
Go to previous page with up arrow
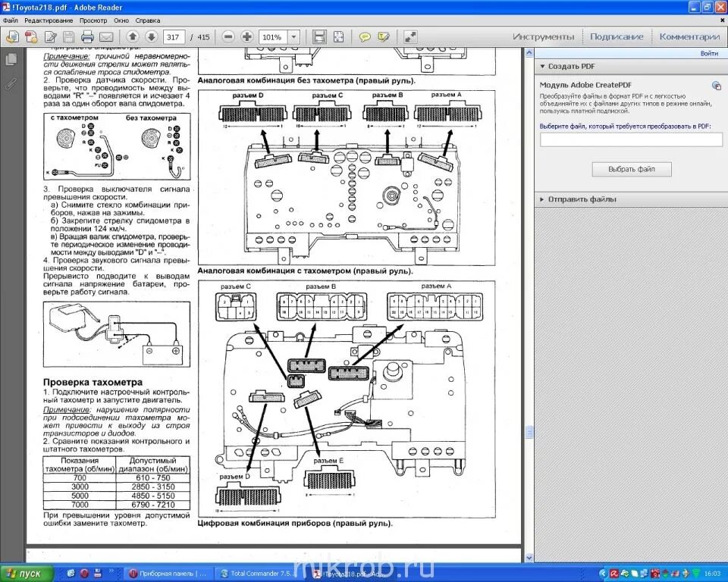[132, 36]
